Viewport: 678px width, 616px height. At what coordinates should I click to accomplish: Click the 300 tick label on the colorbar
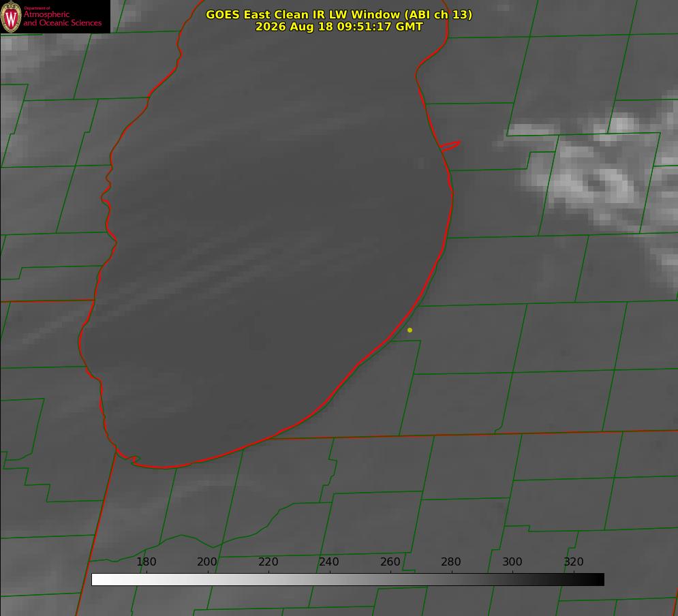[512, 561]
